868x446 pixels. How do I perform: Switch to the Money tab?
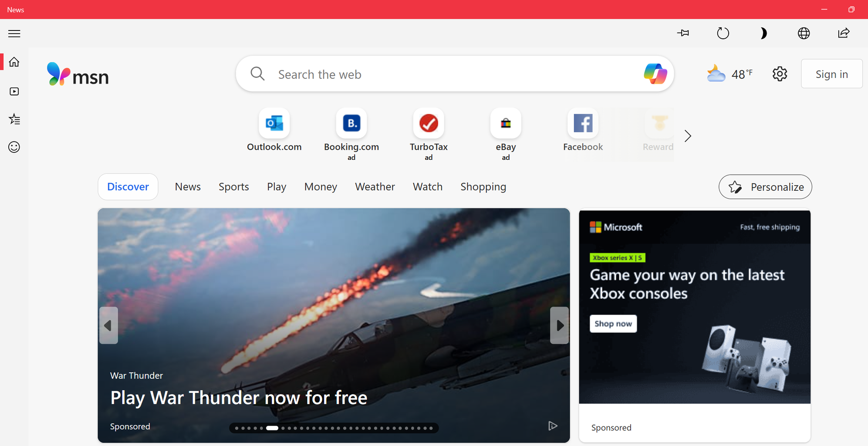[x=321, y=186]
